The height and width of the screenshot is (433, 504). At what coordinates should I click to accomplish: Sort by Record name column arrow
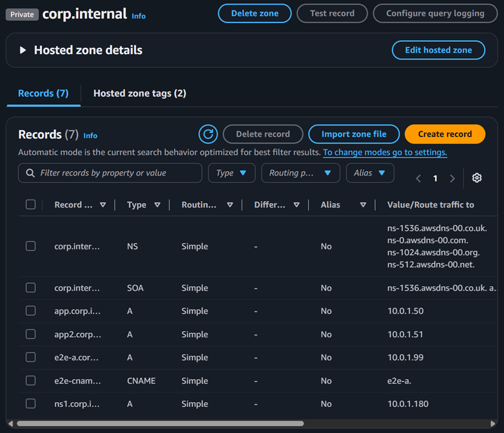pos(103,205)
